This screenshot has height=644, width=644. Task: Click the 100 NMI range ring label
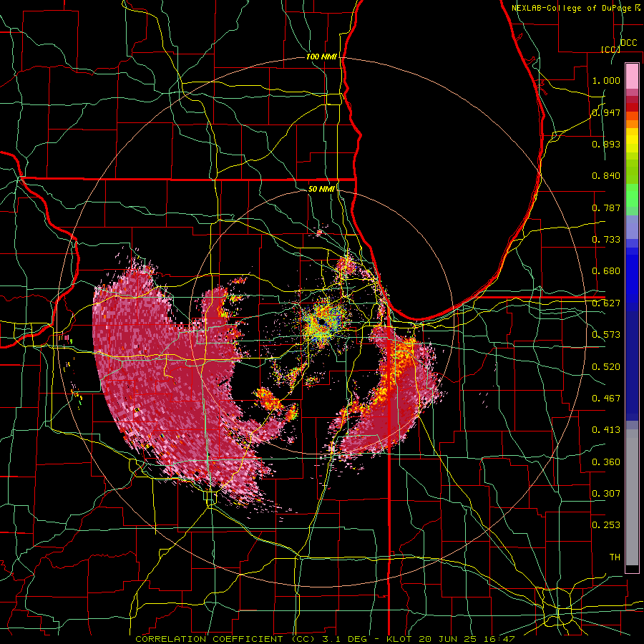click(x=321, y=57)
